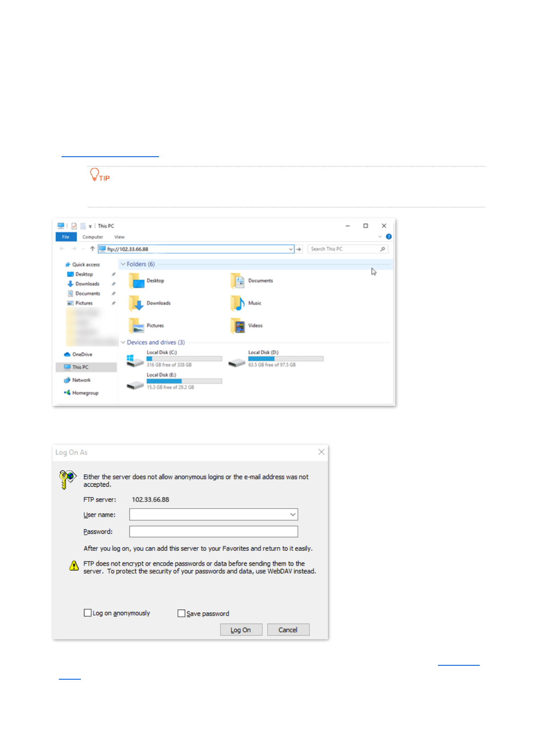Select Homegroup in navigation pane

click(x=81, y=393)
